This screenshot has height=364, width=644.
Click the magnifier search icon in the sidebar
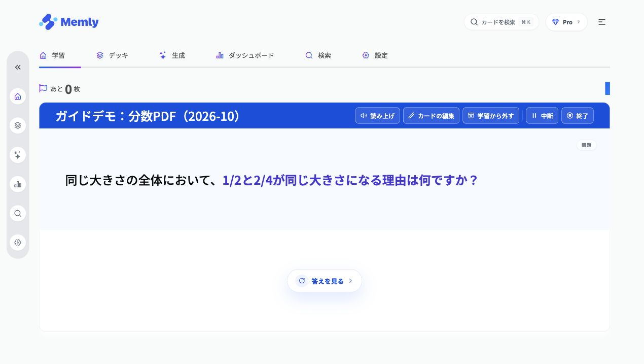[x=18, y=213]
